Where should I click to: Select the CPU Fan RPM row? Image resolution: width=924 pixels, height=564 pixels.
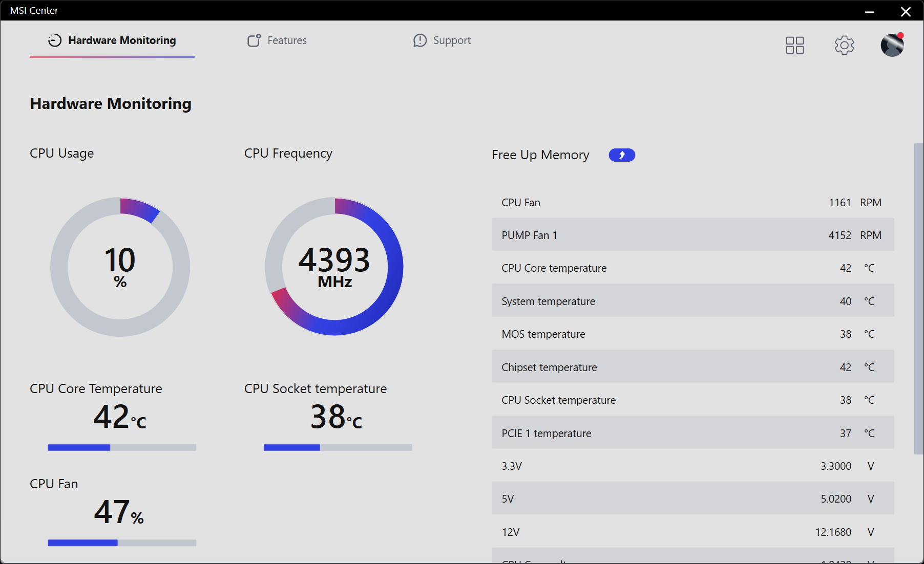click(693, 203)
